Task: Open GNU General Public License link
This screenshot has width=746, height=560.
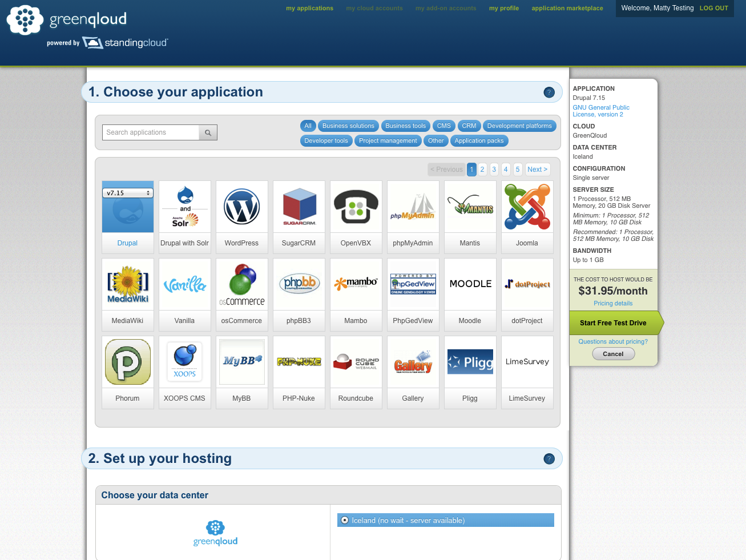Action: [601, 111]
